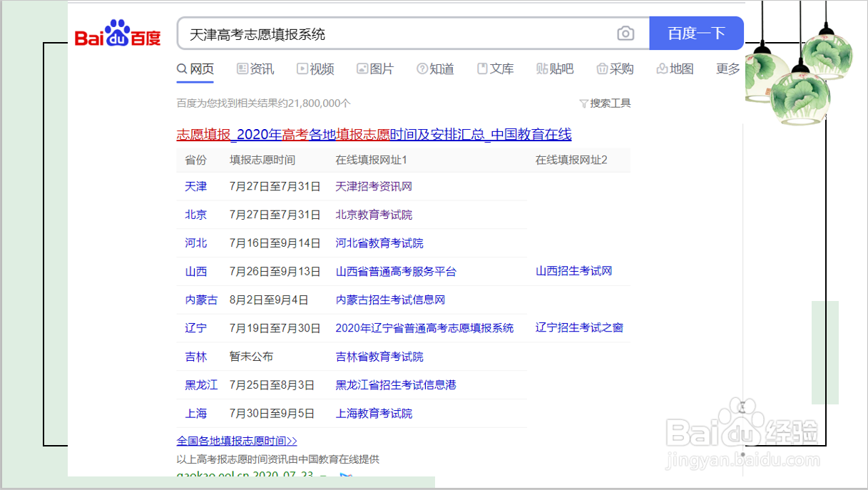Open 河北省教育考试院 link
Screen dimensions: 868x490
(379, 243)
